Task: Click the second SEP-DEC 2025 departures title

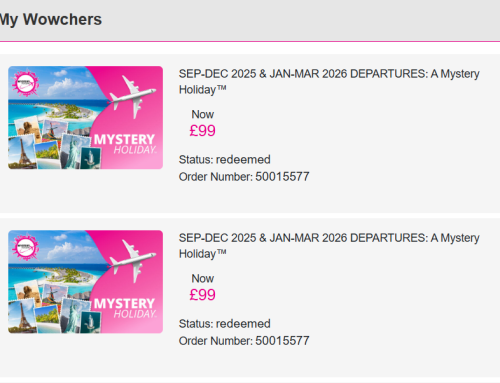Action: [x=329, y=246]
